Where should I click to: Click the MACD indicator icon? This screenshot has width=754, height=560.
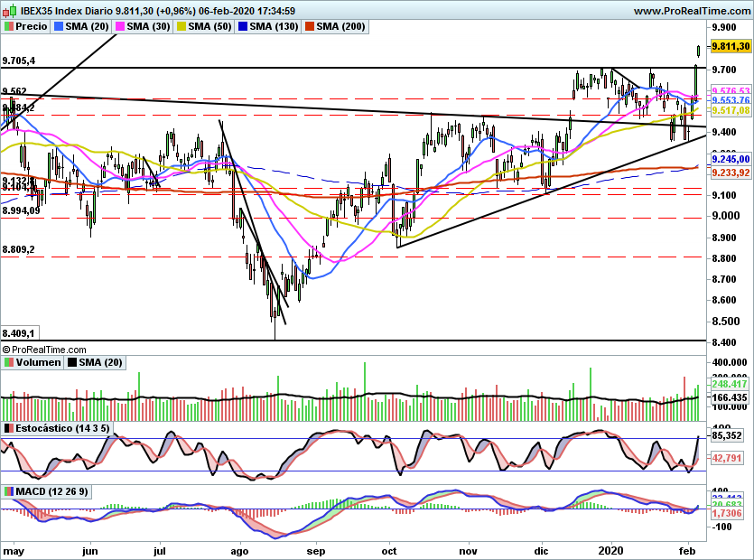[x=9, y=491]
